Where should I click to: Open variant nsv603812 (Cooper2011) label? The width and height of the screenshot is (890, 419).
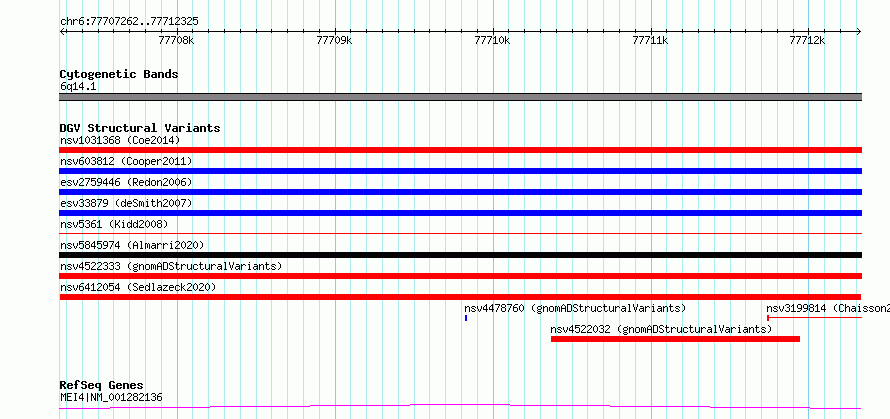click(x=126, y=161)
